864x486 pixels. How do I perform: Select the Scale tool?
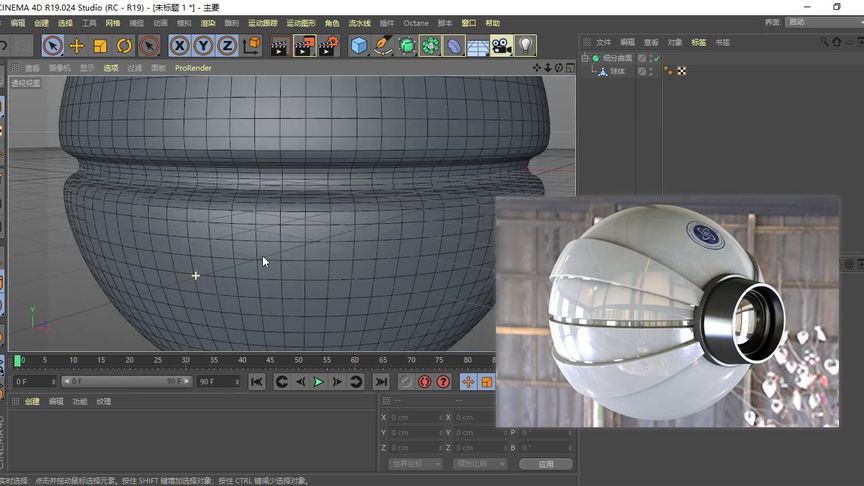[100, 45]
